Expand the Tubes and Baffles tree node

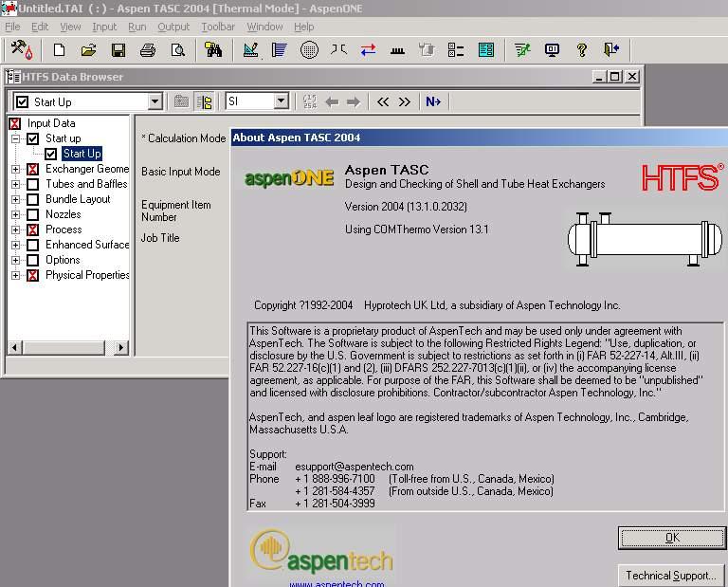coord(16,184)
